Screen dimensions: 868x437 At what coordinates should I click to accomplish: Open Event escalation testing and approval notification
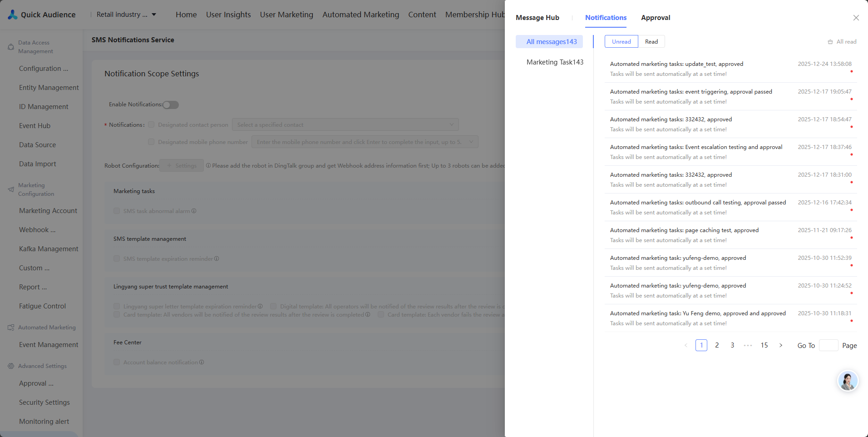731,152
